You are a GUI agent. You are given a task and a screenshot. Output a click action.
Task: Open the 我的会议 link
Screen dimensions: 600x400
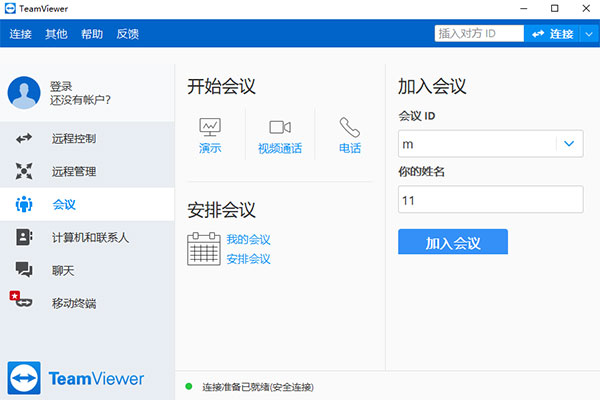(248, 240)
